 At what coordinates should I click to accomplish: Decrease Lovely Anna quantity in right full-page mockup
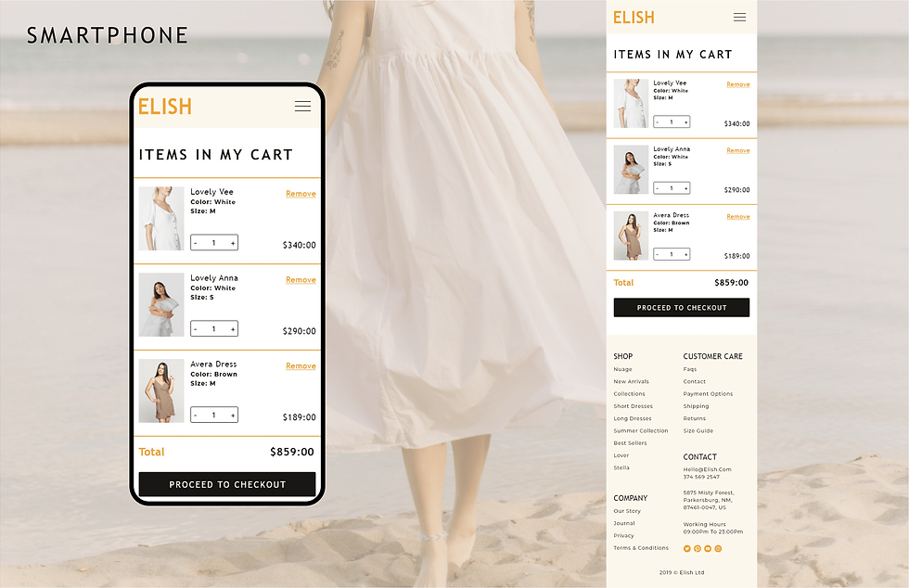click(658, 188)
